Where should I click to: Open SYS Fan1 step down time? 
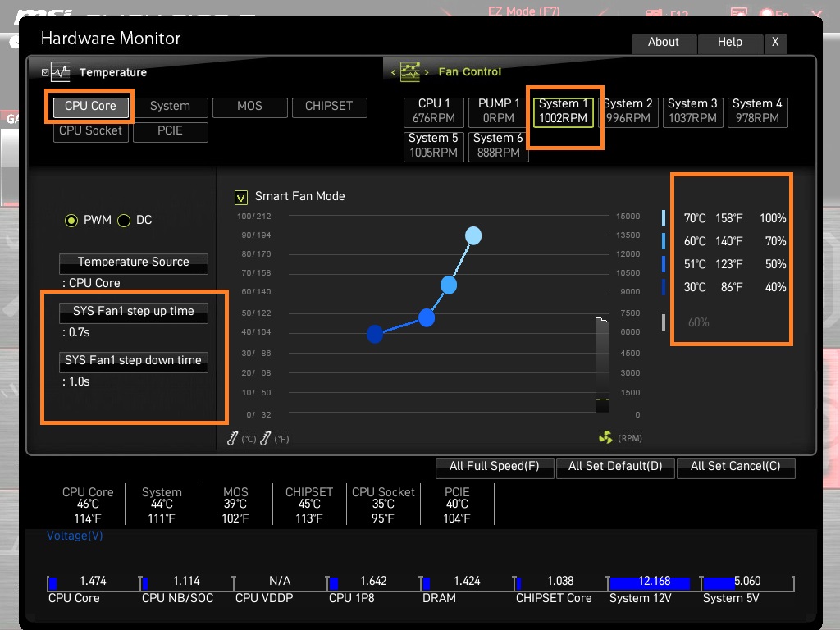point(134,361)
